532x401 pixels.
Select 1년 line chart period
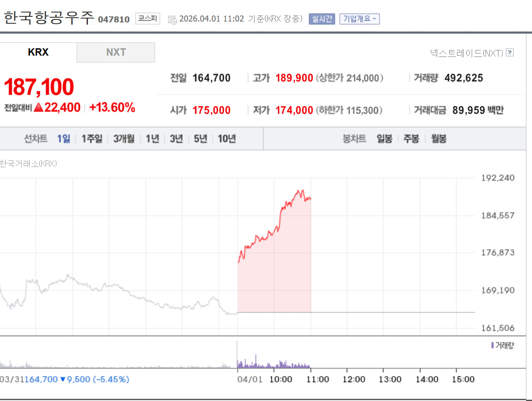tap(152, 139)
